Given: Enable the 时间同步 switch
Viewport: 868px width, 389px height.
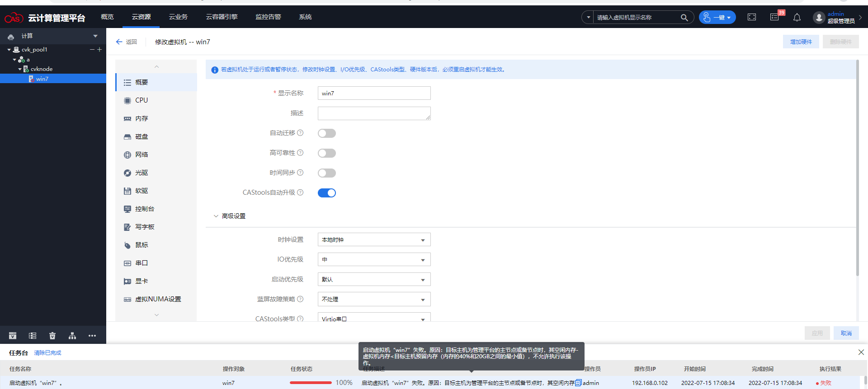Looking at the screenshot, I should 327,173.
